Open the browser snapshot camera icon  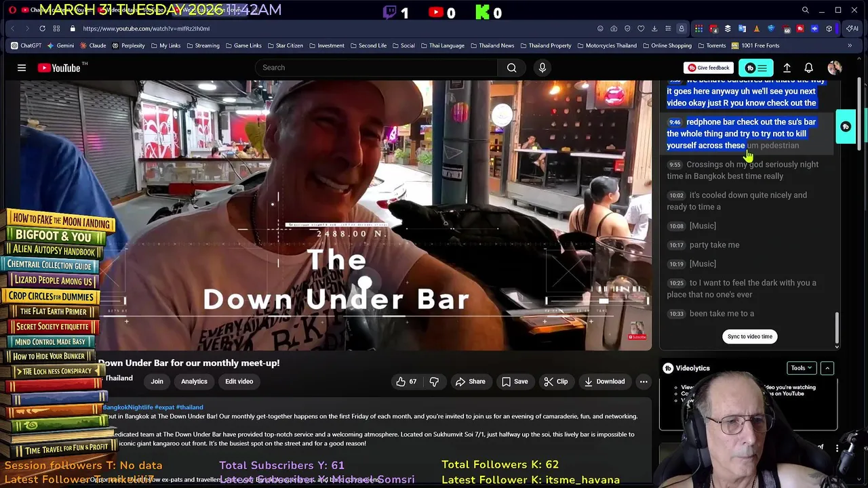614,28
